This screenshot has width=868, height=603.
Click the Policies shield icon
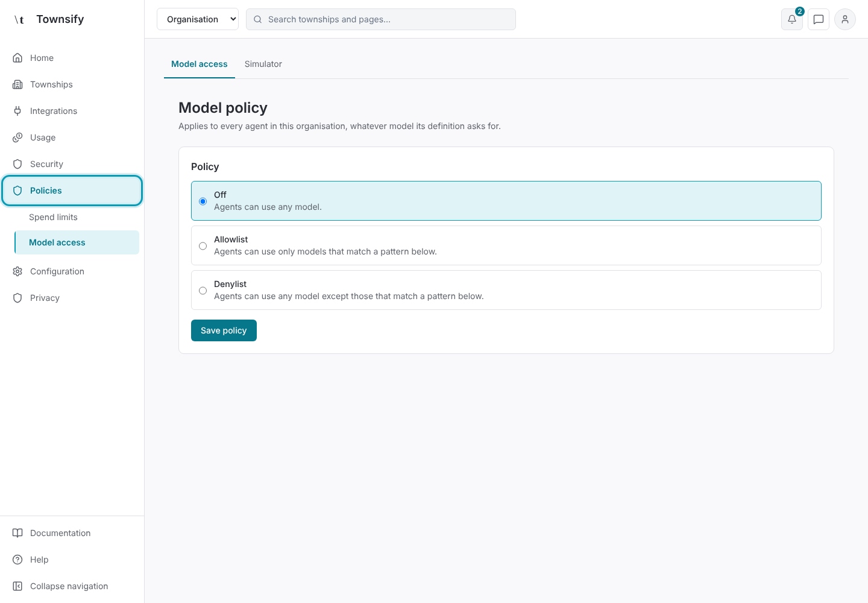17,191
